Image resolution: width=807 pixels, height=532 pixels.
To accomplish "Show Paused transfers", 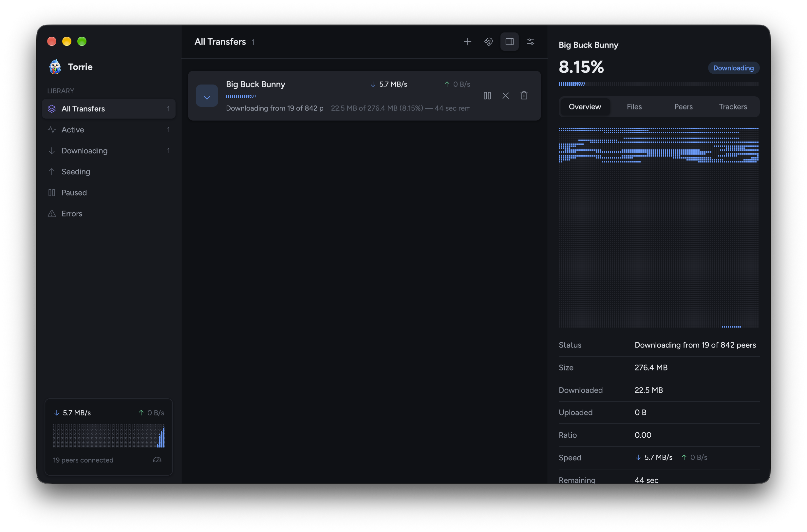I will tap(108, 193).
